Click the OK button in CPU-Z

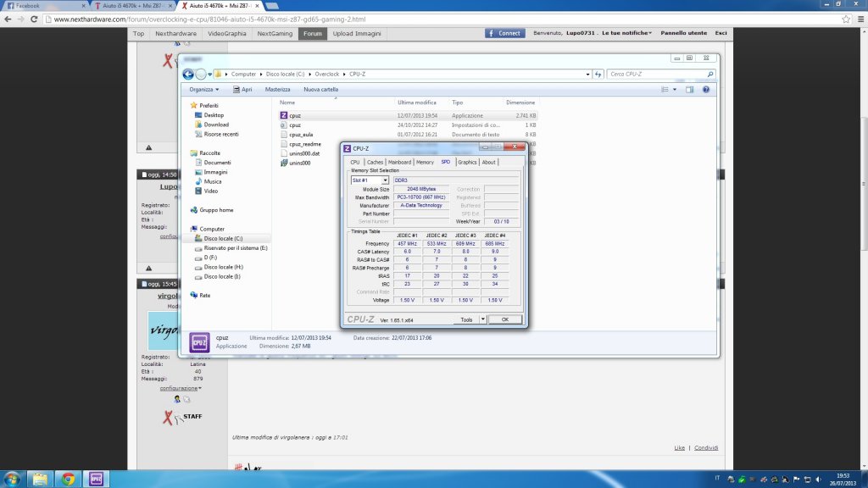[x=505, y=319]
